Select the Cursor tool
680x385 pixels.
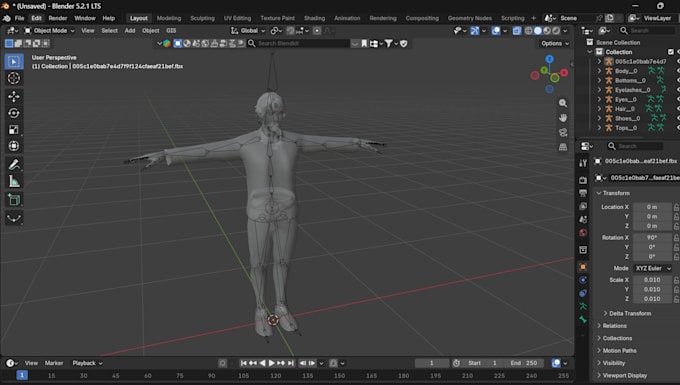[14, 78]
